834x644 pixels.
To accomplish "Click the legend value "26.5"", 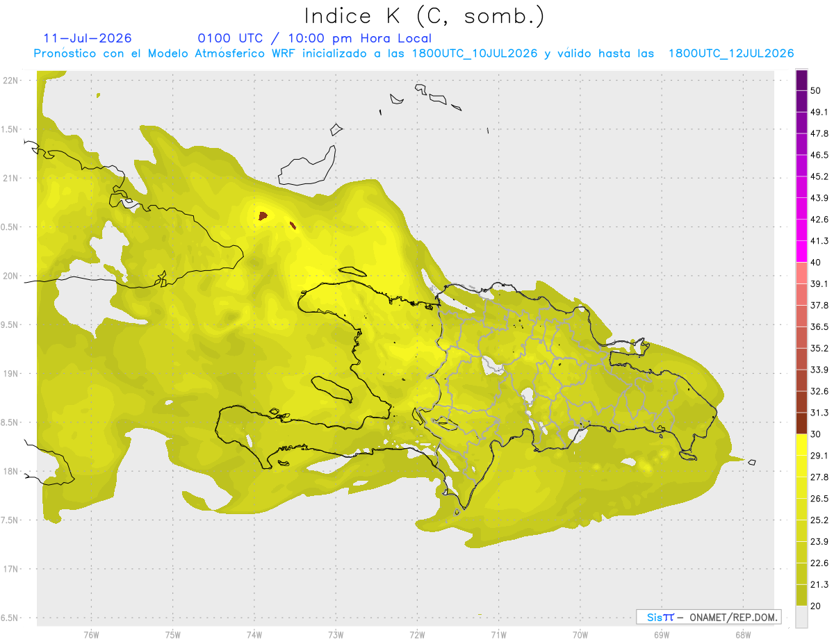I will pyautogui.click(x=819, y=499).
